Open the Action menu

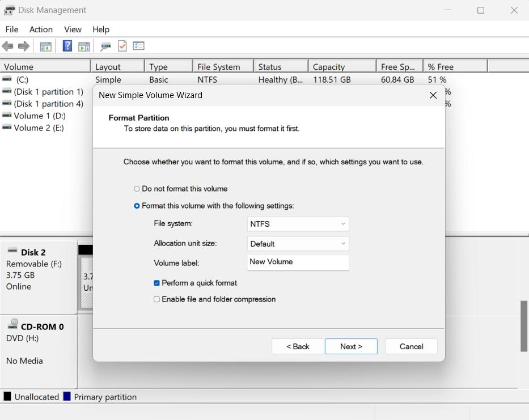pyautogui.click(x=41, y=29)
